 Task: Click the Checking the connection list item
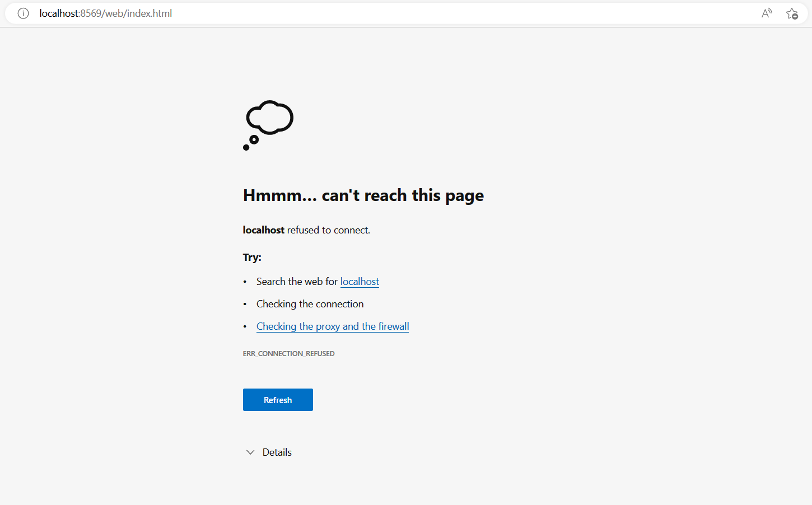(x=310, y=303)
